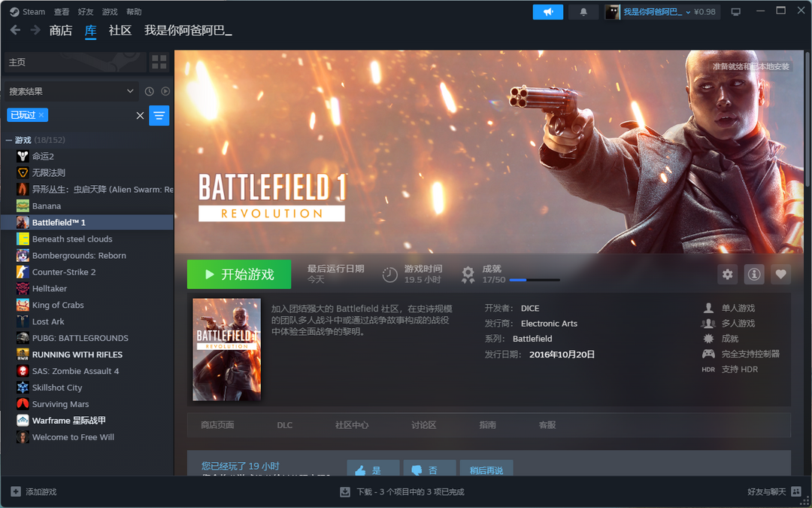This screenshot has width=812, height=508.
Task: Open the 我是你阿爸阿巴_ profile tab
Action: (188, 31)
